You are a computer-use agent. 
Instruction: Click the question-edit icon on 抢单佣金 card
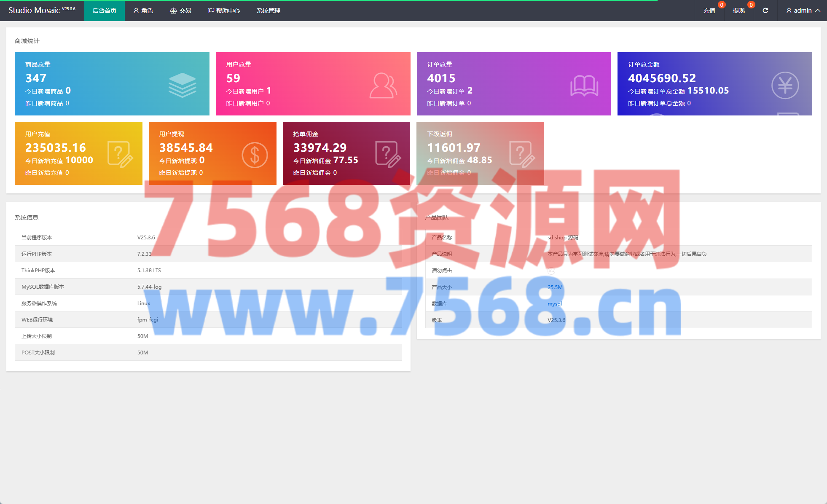(x=388, y=154)
